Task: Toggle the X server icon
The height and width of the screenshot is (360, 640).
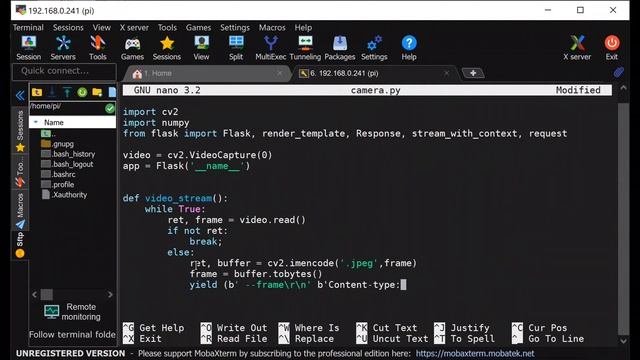Action: [577, 48]
